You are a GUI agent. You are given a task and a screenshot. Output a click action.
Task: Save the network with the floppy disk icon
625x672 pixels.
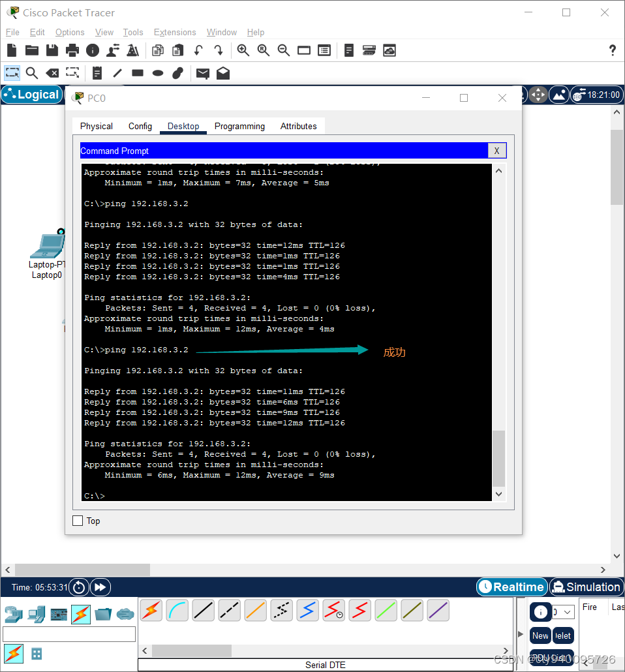pos(52,51)
